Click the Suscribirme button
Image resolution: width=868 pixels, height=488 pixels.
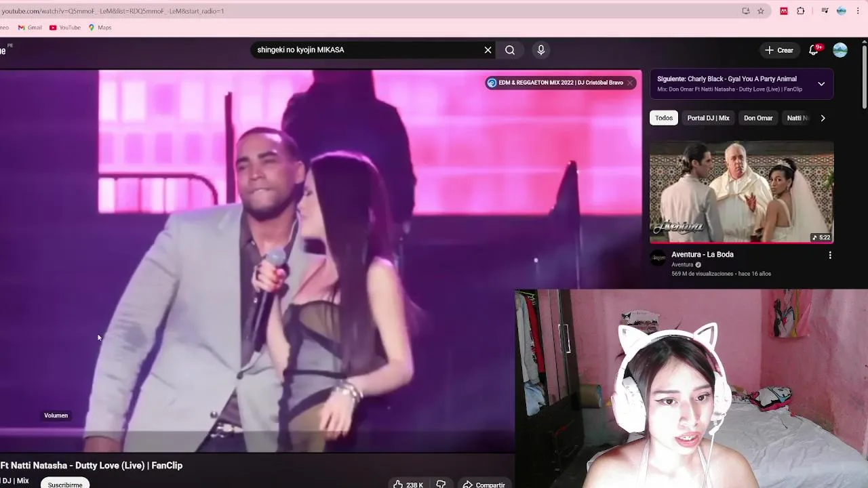click(65, 485)
